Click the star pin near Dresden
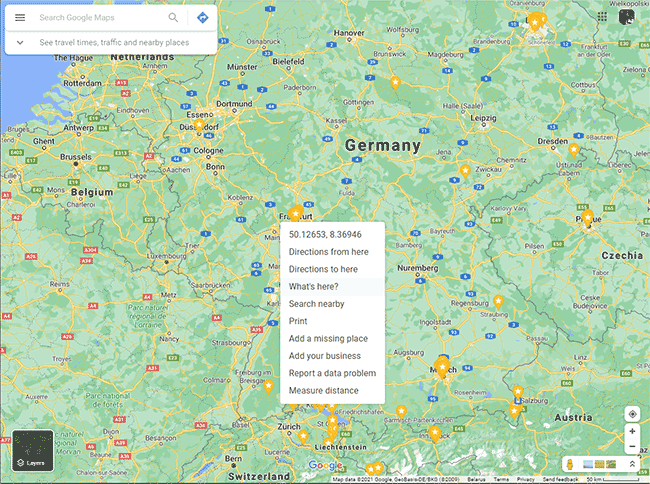The height and width of the screenshot is (484, 650). click(574, 150)
